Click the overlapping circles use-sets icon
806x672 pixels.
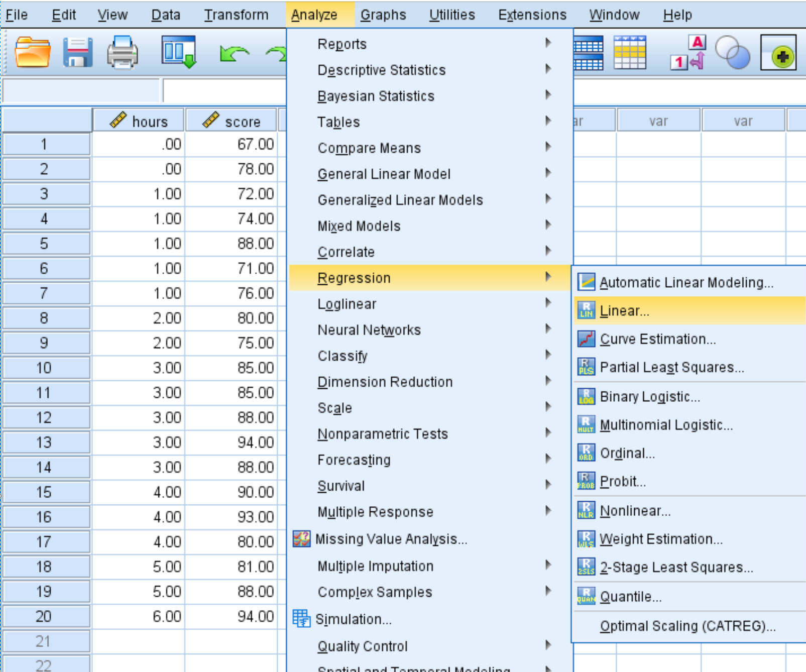732,52
